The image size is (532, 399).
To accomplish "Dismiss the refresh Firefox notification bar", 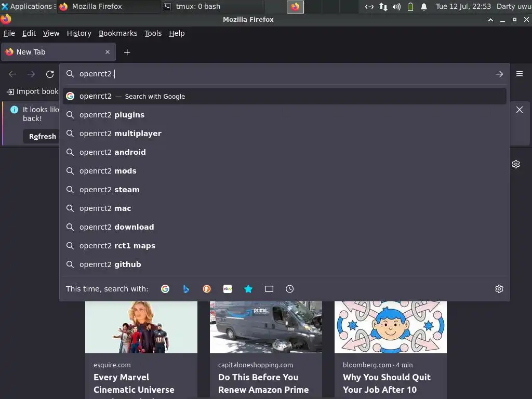I will coord(520,110).
